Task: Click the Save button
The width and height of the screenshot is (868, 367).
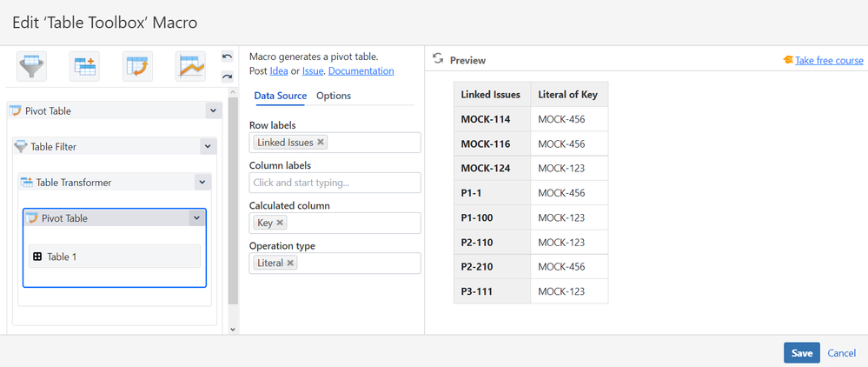Action: (x=801, y=353)
